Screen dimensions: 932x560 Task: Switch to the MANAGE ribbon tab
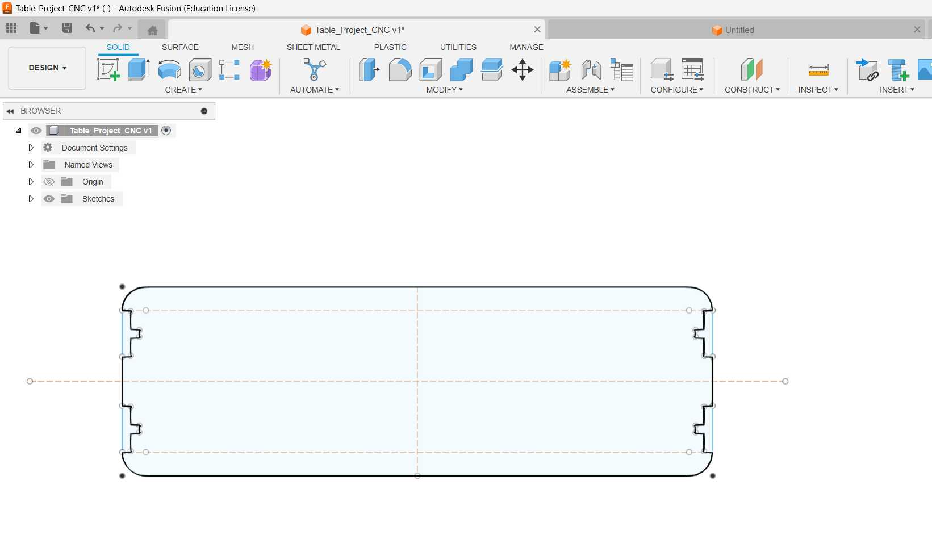pos(526,47)
